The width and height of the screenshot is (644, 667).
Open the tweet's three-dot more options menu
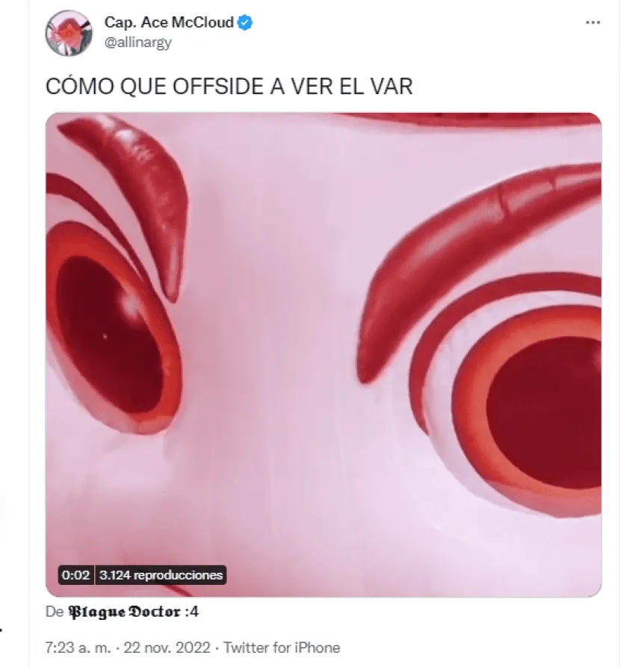[x=592, y=22]
